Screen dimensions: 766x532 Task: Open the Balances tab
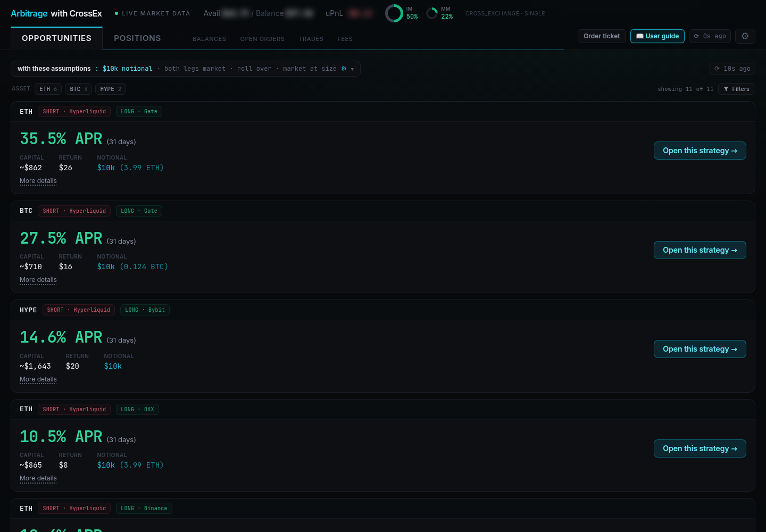click(209, 39)
